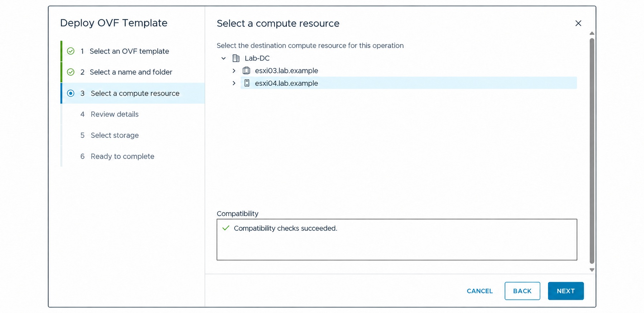
Task: Collapse the Lab-DC tree node
Action: tap(224, 58)
